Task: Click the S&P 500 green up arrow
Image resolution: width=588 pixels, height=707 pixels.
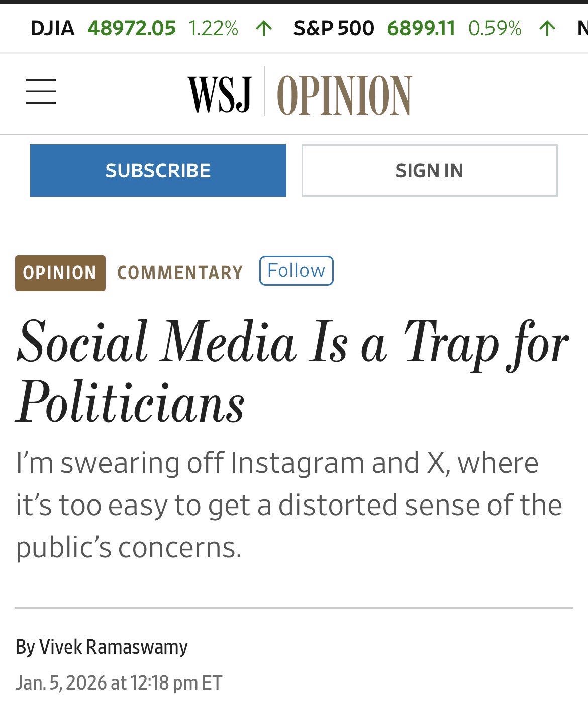Action: [547, 28]
